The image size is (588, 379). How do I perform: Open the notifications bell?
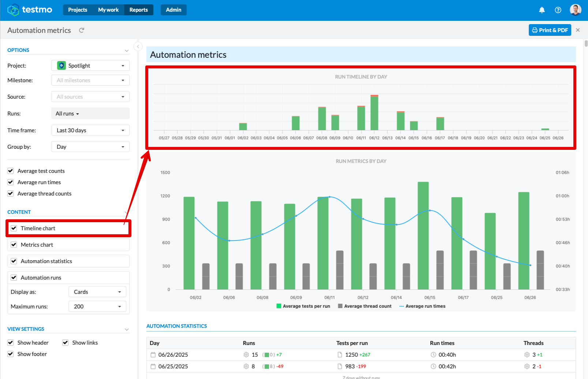[542, 10]
